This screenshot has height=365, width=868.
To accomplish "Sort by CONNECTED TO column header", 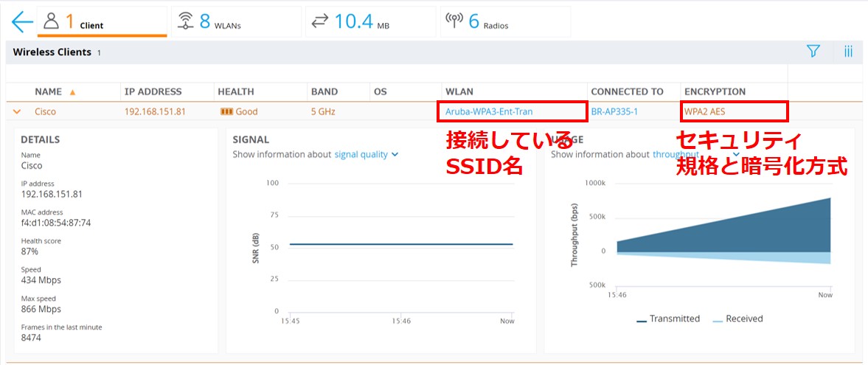I will (x=627, y=92).
